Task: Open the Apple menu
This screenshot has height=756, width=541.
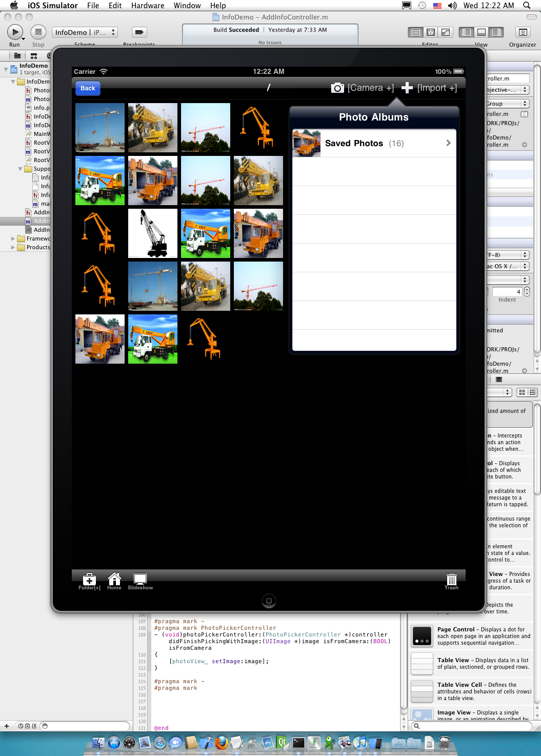Action: click(x=14, y=6)
